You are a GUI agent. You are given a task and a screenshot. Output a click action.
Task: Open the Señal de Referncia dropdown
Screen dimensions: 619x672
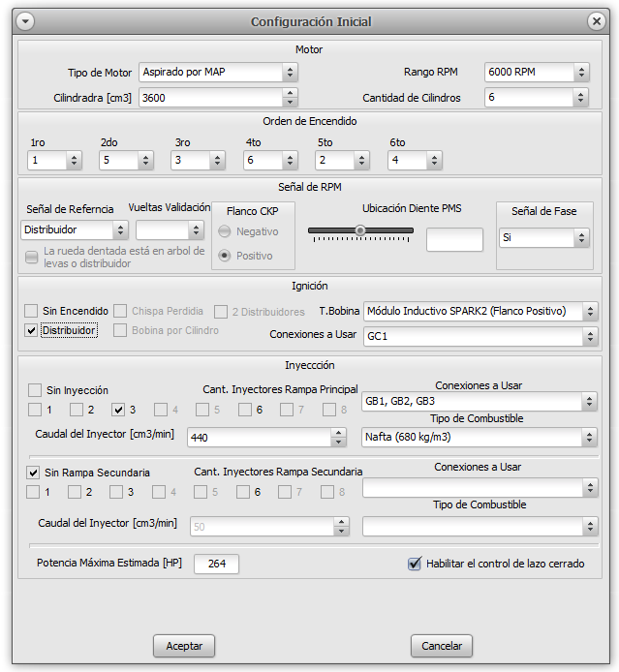[75, 230]
